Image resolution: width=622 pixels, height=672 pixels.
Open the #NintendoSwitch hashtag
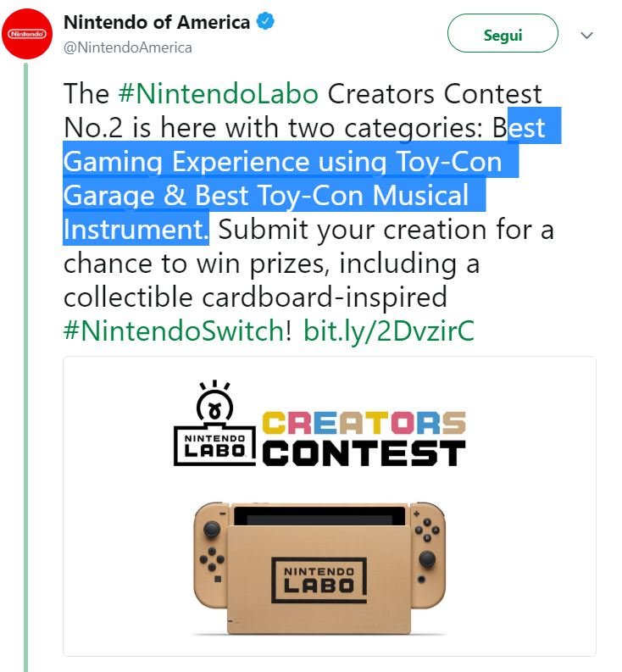(173, 330)
